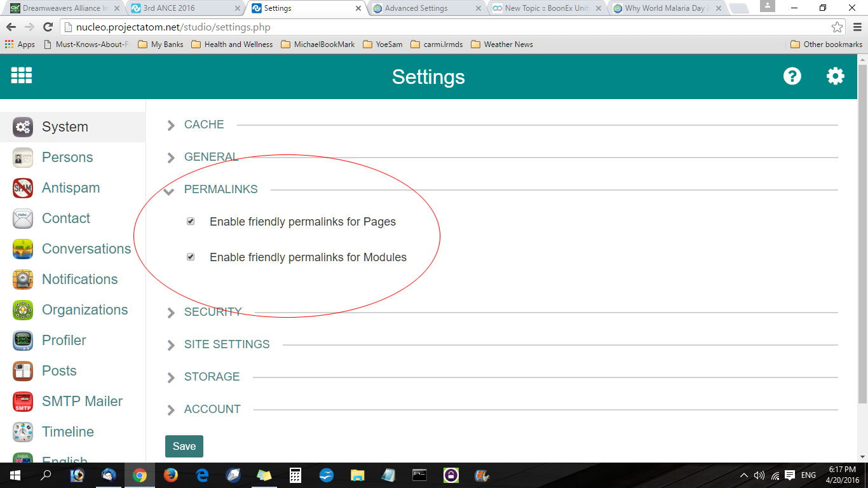The width and height of the screenshot is (868, 488).
Task: Switch to New Topic BoonEx tab
Action: [545, 8]
